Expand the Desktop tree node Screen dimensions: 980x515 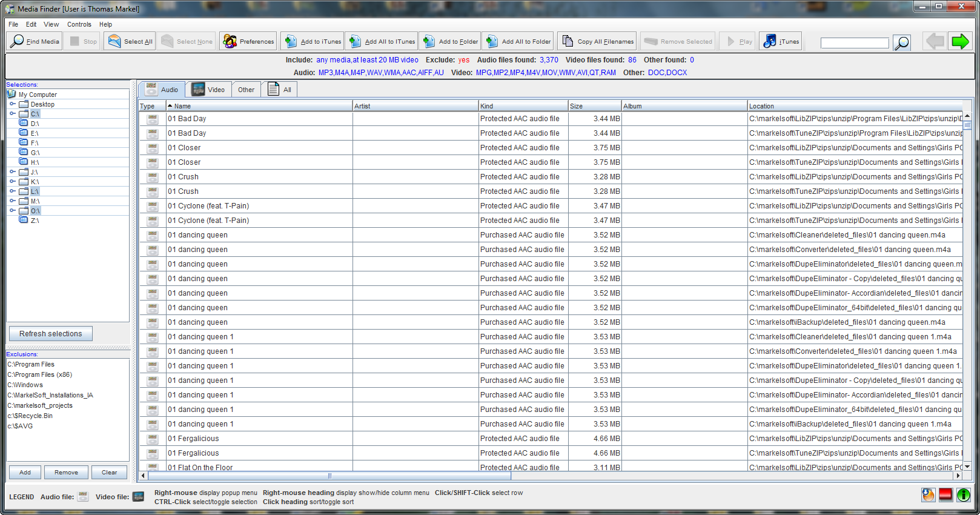pyautogui.click(x=12, y=104)
